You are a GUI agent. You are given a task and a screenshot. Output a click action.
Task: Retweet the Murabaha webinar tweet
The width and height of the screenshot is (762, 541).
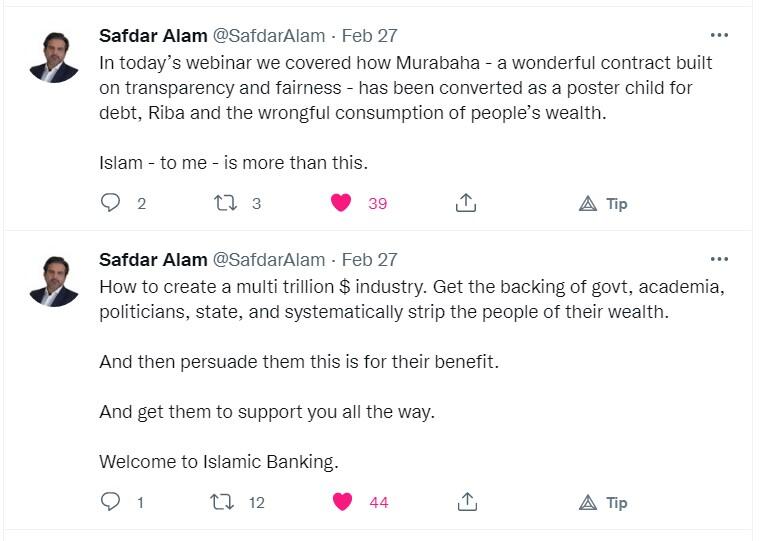tap(226, 203)
